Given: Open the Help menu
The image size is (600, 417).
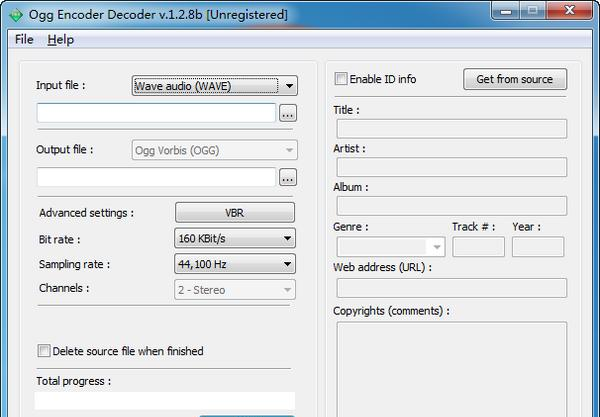Looking at the screenshot, I should click(x=61, y=39).
